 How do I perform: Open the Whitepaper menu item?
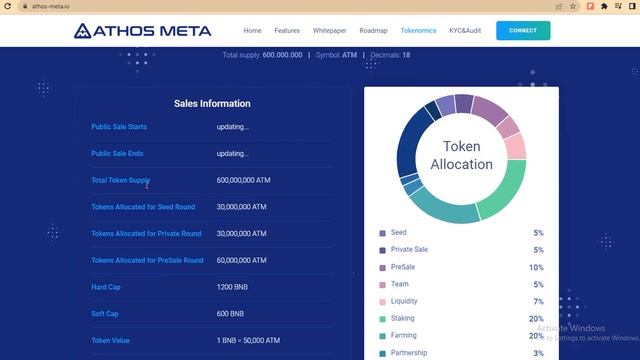(x=329, y=31)
